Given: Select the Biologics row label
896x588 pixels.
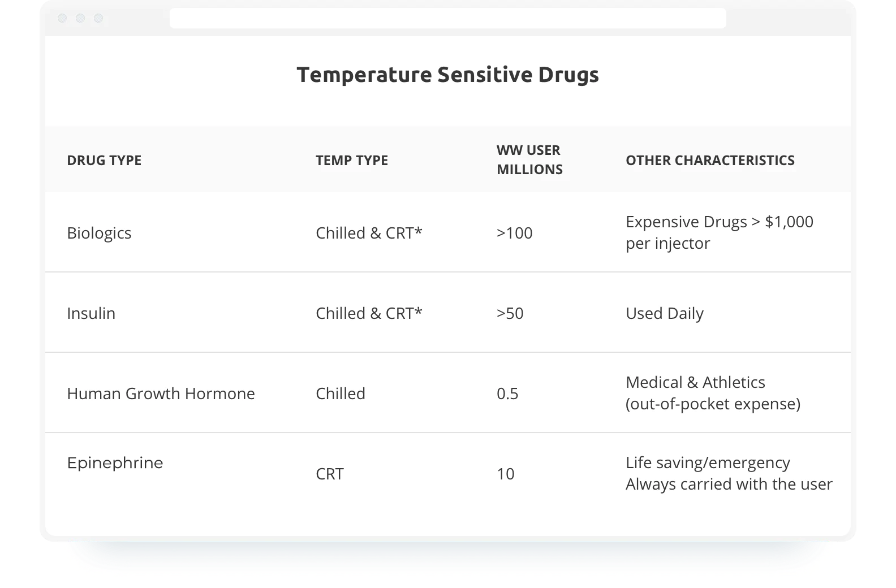Looking at the screenshot, I should coord(99,233).
